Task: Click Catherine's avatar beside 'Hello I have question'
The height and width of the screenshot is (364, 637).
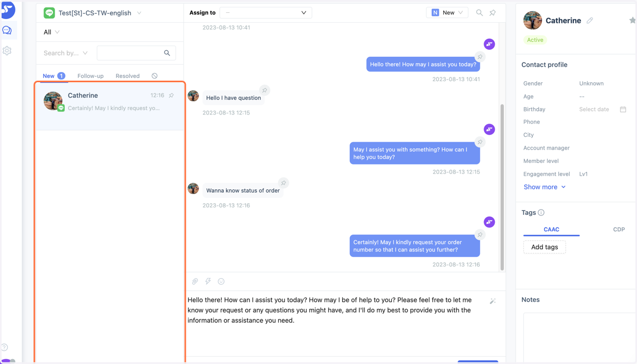Action: (193, 96)
